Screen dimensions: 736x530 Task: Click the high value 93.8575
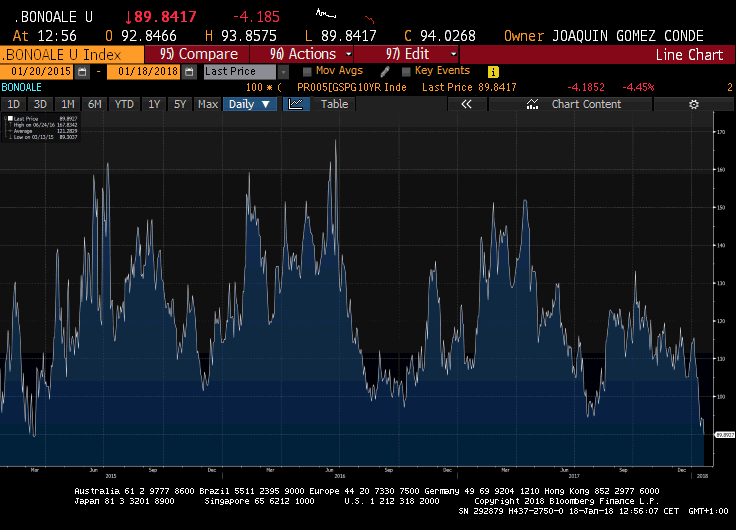pos(249,36)
